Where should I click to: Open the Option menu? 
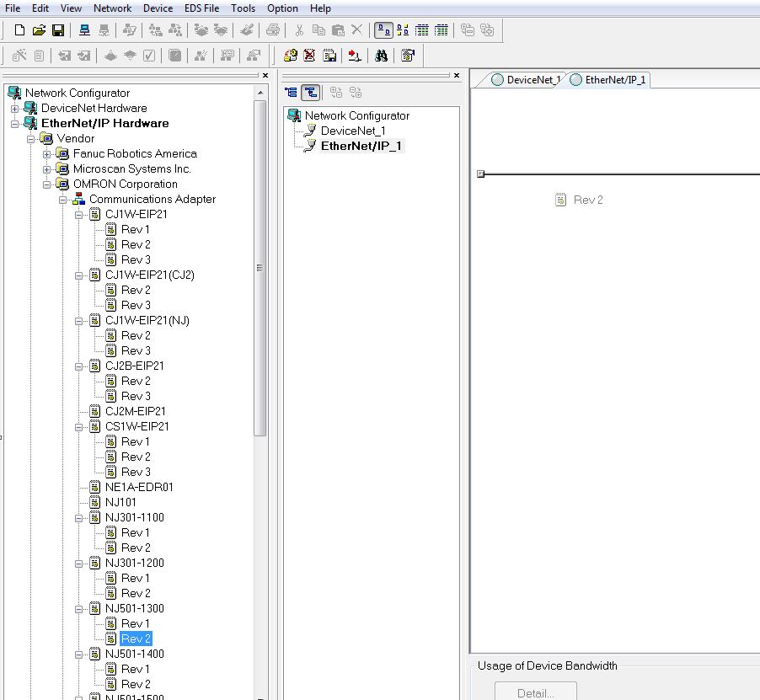[x=282, y=8]
